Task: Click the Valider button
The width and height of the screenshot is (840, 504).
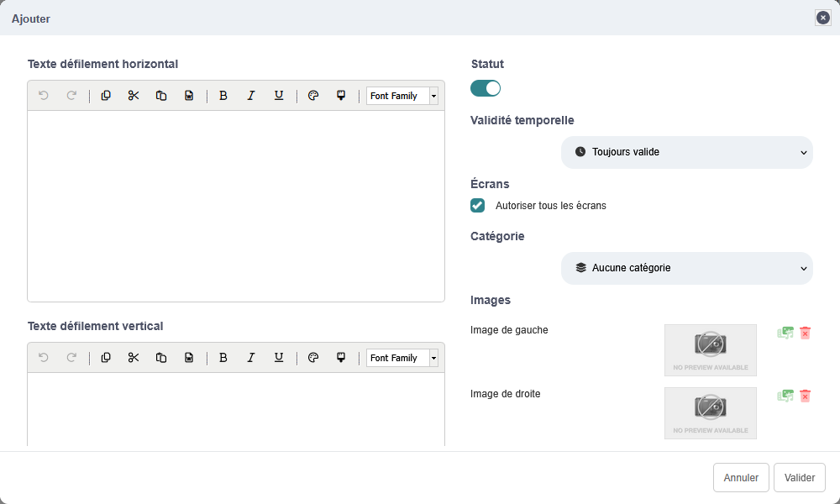Action: point(799,477)
